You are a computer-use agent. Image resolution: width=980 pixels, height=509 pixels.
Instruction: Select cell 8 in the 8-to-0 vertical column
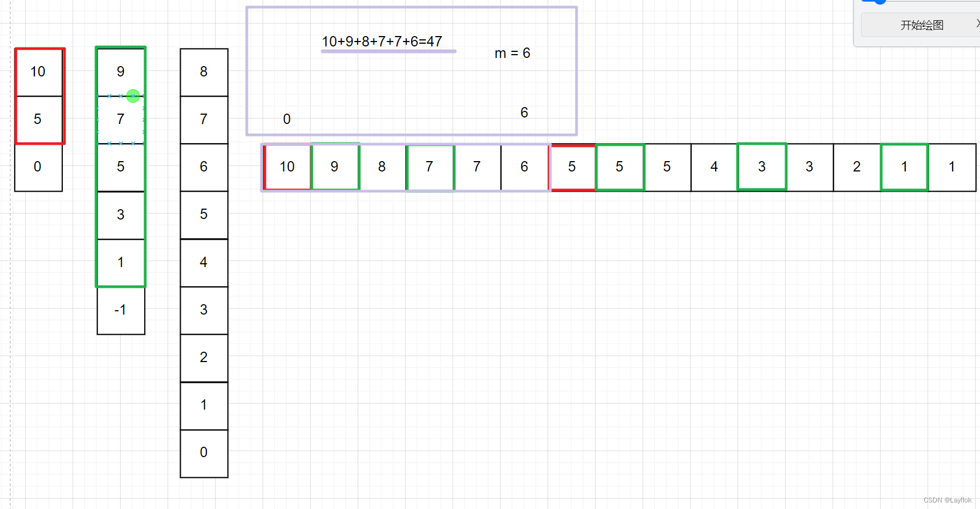tap(204, 72)
